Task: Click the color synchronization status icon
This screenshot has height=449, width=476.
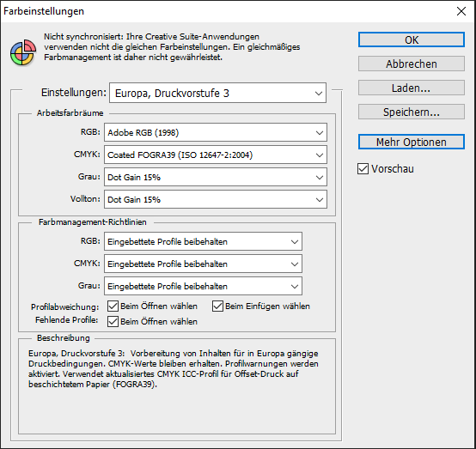Action: 23,52
